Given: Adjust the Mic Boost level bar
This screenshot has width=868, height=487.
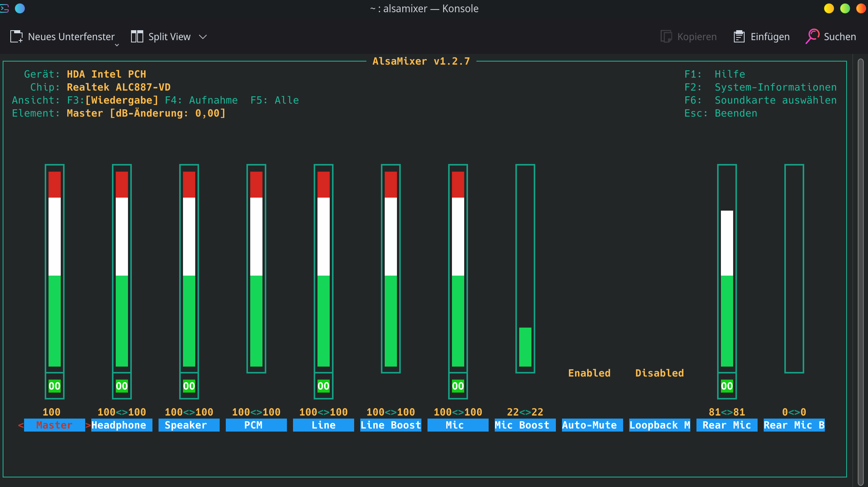Looking at the screenshot, I should coord(525,269).
